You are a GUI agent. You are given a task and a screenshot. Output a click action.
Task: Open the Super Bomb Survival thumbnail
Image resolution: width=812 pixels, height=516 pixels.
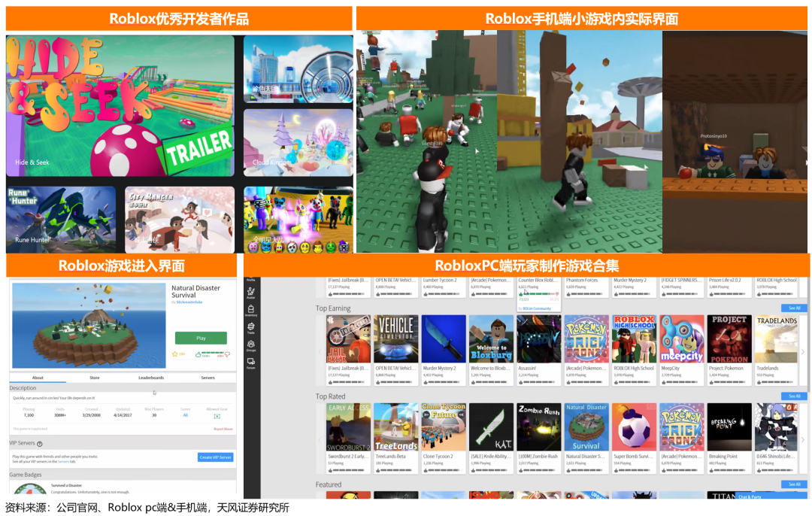pyautogui.click(x=635, y=427)
